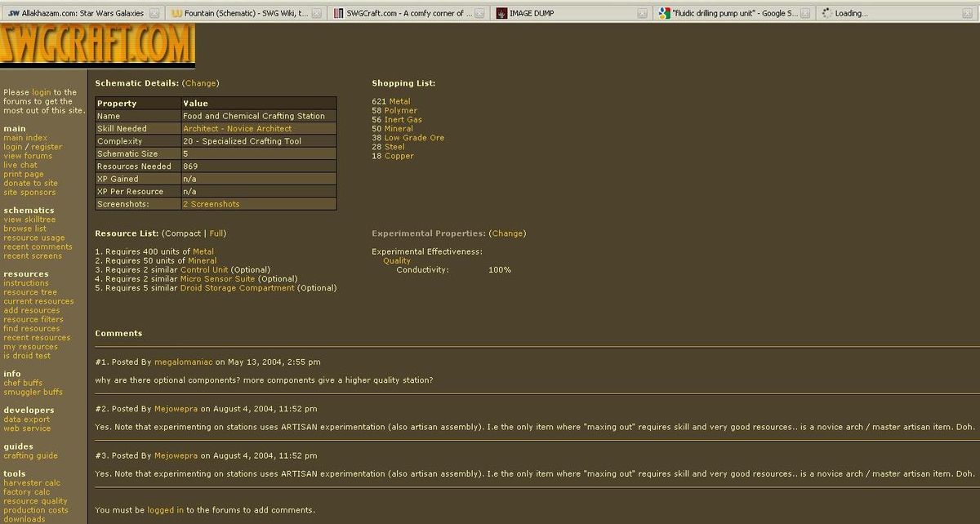Click the SWGCraft.com logo banner

[x=97, y=45]
